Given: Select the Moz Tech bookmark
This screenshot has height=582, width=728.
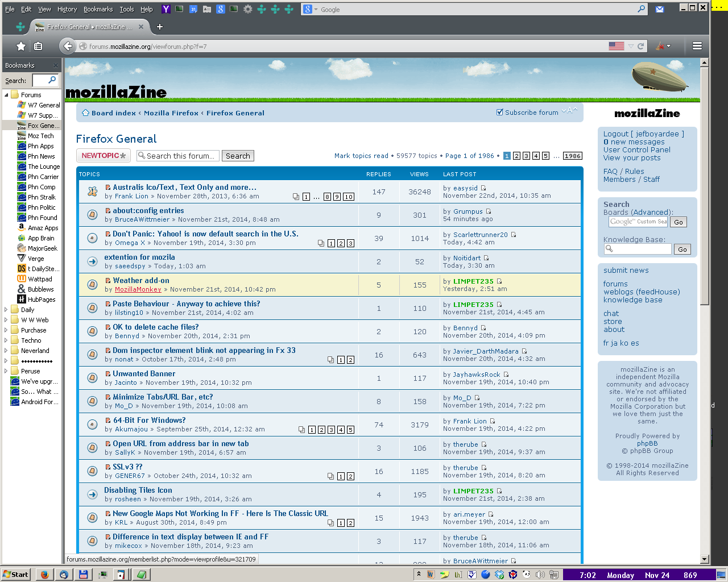Looking at the screenshot, I should point(40,136).
